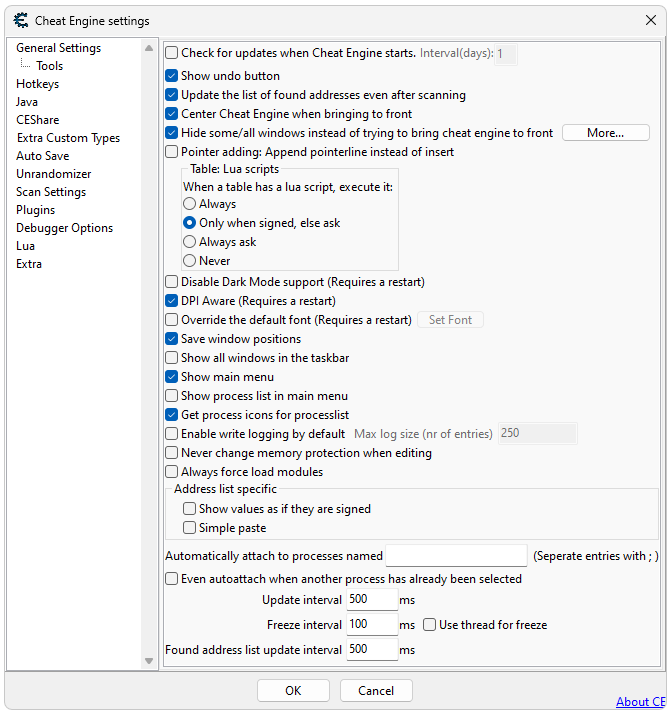Enable Show process list in main menu
The image size is (672, 719).
171,396
